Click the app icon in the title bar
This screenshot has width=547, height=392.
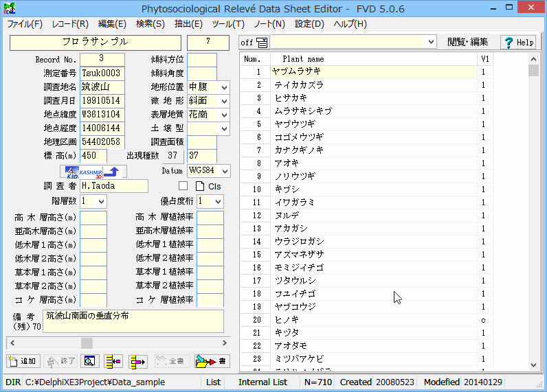tap(10, 8)
